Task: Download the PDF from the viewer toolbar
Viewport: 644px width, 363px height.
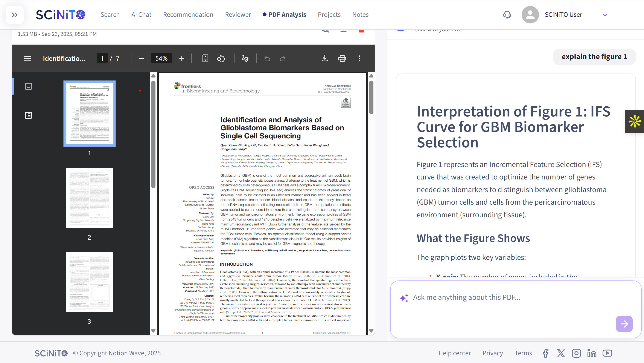Action: tap(324, 58)
